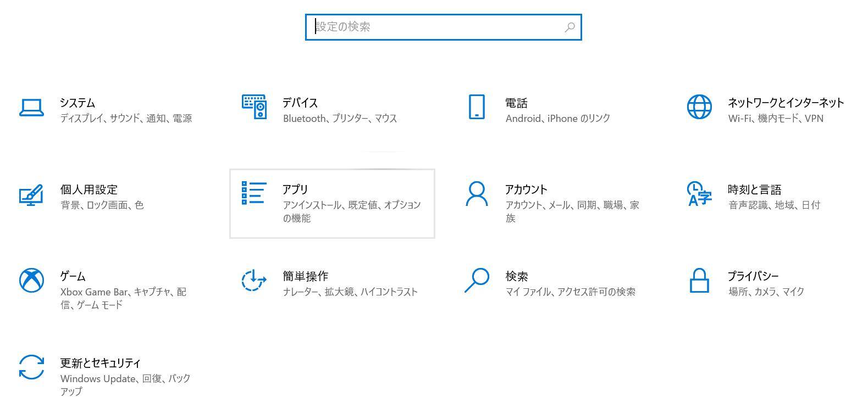Screen dimensions: 868x397
Task: Focus the 設定の検索 input field
Action: pyautogui.click(x=443, y=27)
